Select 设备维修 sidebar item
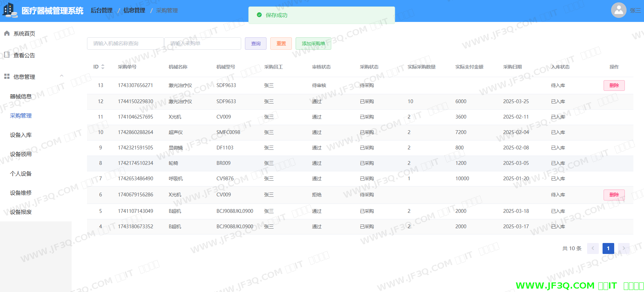Image resolution: width=644 pixels, height=292 pixels. pyautogui.click(x=21, y=193)
